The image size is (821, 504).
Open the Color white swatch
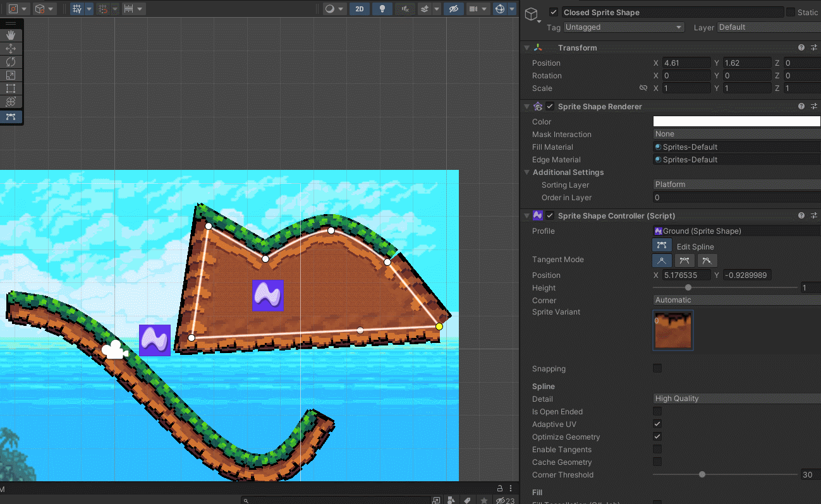[x=737, y=121]
